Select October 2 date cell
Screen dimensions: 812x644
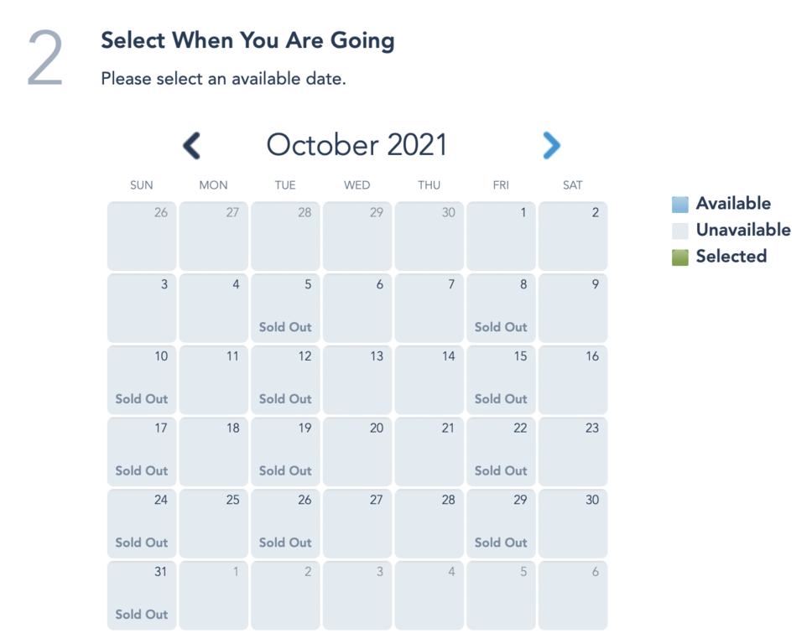[573, 236]
